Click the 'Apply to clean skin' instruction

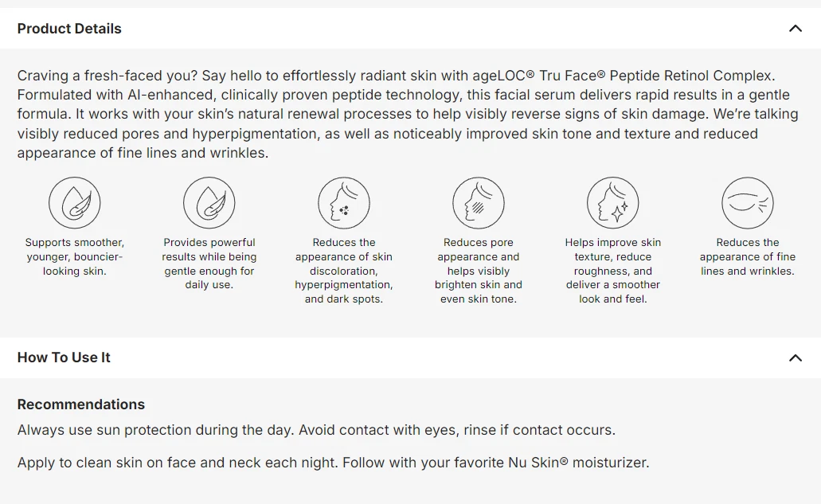click(x=333, y=462)
